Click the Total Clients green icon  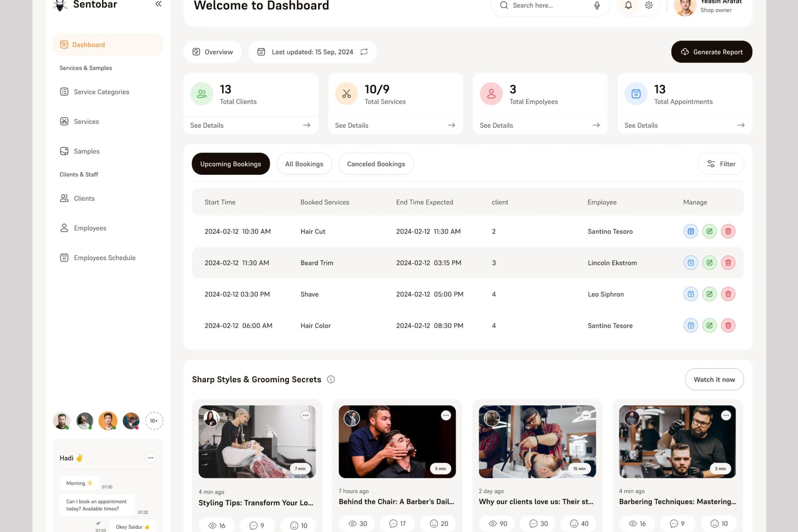pyautogui.click(x=202, y=94)
